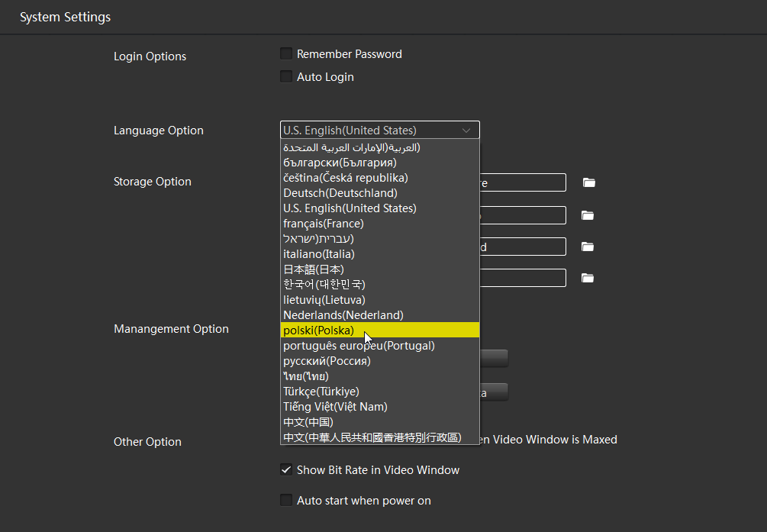Select polski(Polska) from language list
Viewport: 767px width, 532px height.
click(318, 330)
